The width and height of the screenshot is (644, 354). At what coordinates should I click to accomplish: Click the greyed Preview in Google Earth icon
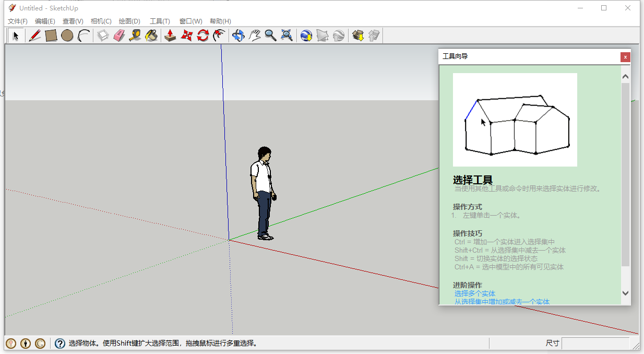point(339,36)
